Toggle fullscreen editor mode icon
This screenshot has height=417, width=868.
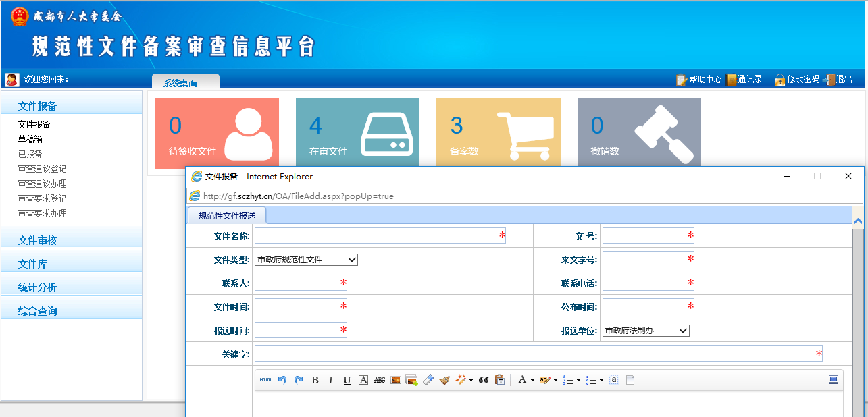point(834,380)
